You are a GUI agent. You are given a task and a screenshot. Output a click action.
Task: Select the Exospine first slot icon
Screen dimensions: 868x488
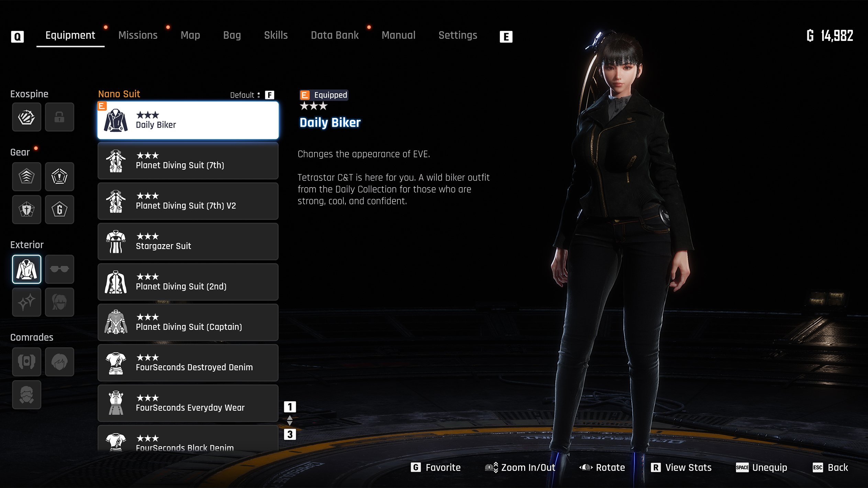(26, 117)
